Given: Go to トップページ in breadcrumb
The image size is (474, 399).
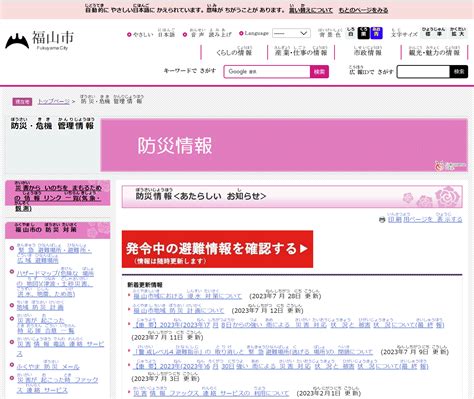Looking at the screenshot, I should [53, 101].
